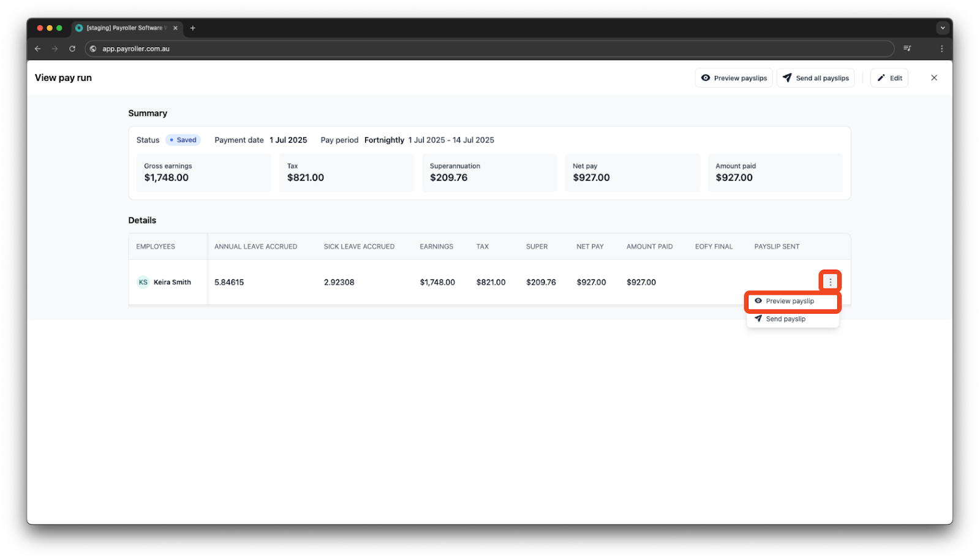
Task: Close the Payroller Software browser tab
Action: tap(175, 28)
